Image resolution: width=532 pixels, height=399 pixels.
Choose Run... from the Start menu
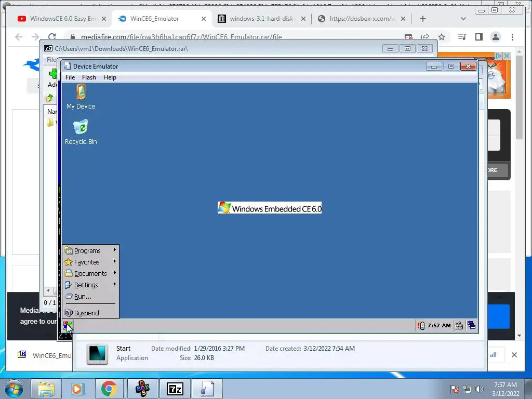(90, 296)
